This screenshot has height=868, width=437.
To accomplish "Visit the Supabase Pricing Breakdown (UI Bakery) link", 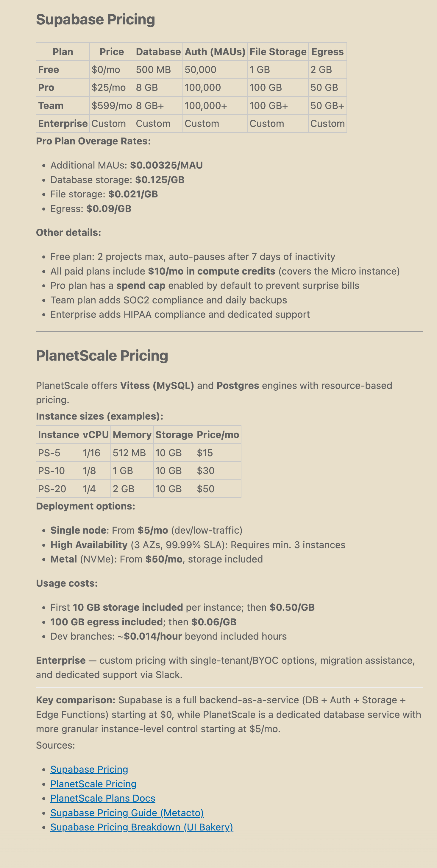I will [141, 827].
